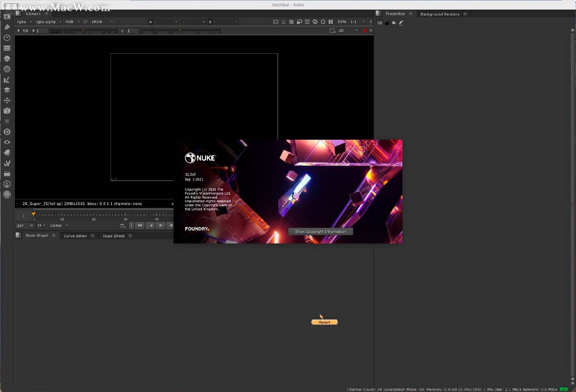The height and width of the screenshot is (392, 576).
Task: Open the RGB display mode dropdown
Action: (72, 22)
